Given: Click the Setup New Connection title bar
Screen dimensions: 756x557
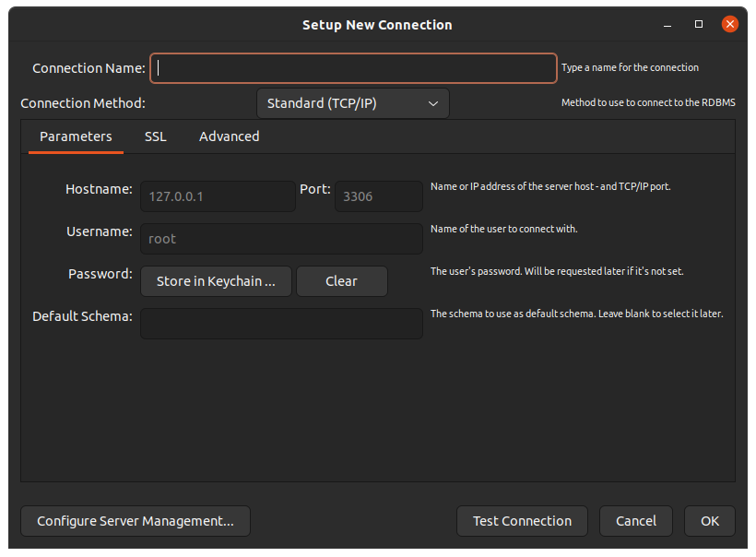Looking at the screenshot, I should point(377,25).
